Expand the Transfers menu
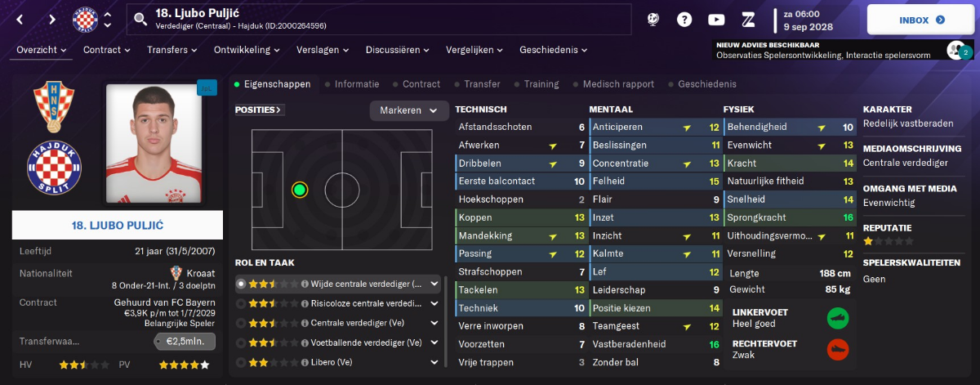 (x=174, y=50)
